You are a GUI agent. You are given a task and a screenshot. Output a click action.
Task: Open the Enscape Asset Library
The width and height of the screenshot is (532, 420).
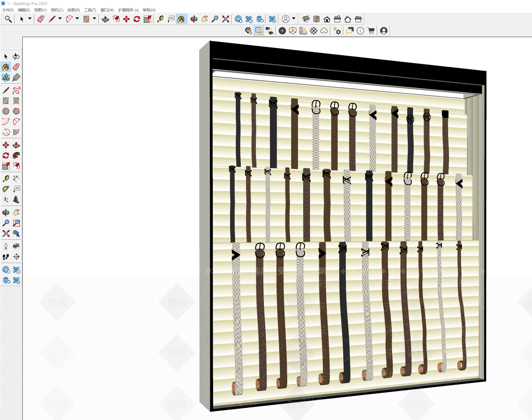(x=293, y=31)
